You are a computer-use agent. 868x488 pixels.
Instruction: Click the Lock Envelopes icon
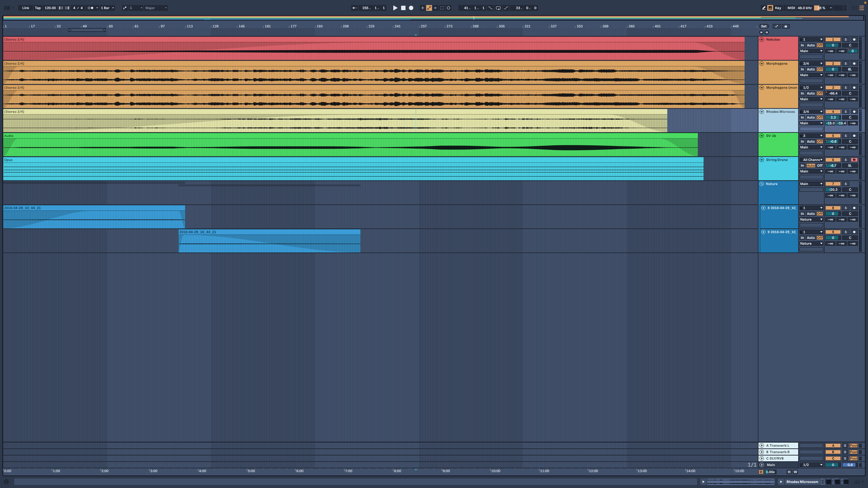pos(786,26)
